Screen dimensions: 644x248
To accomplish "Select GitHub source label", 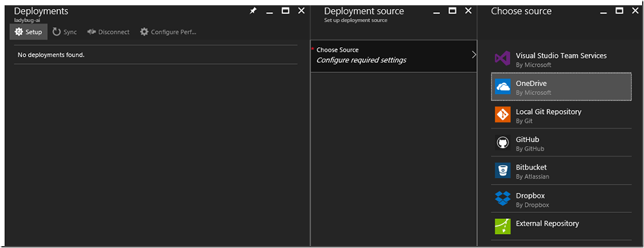I will pyautogui.click(x=527, y=139).
